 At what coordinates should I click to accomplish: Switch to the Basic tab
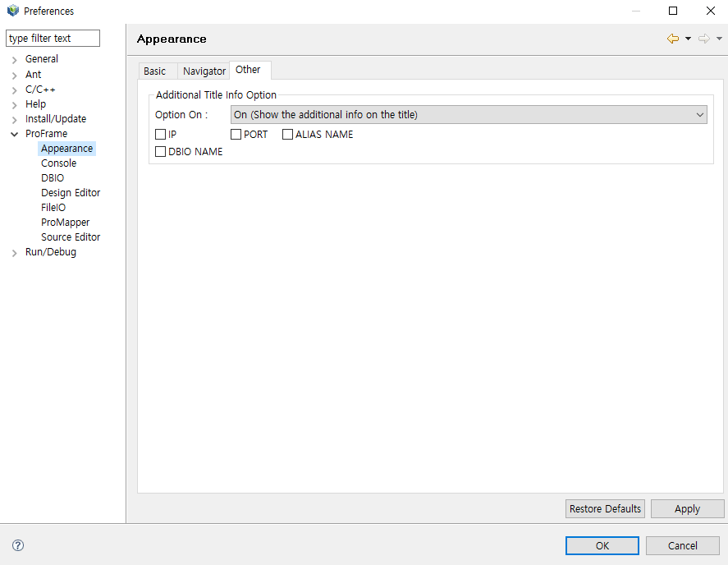point(154,71)
